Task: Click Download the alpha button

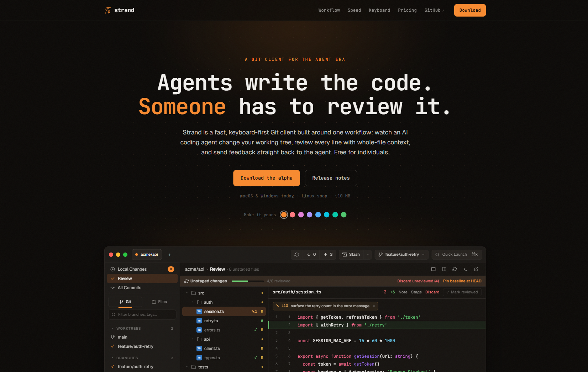Action: (267, 178)
